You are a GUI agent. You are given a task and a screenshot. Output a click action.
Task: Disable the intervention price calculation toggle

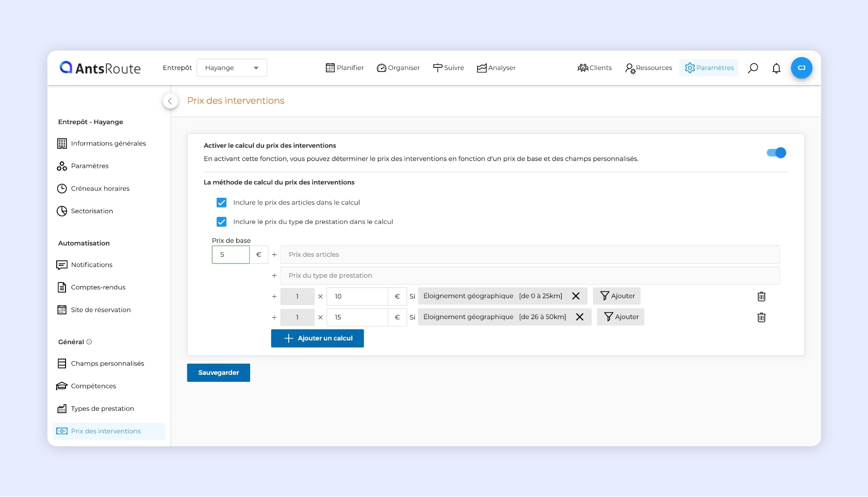point(776,152)
